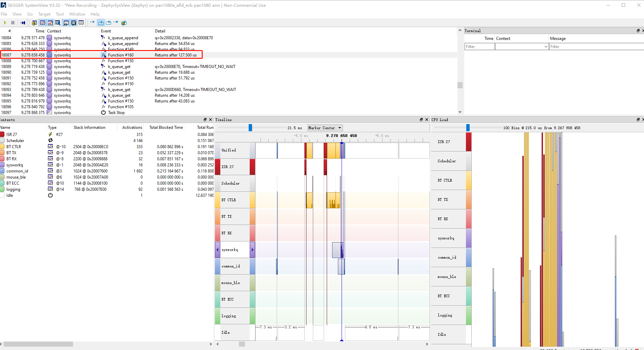Stop recording with the gray square icon

(x=13, y=23)
